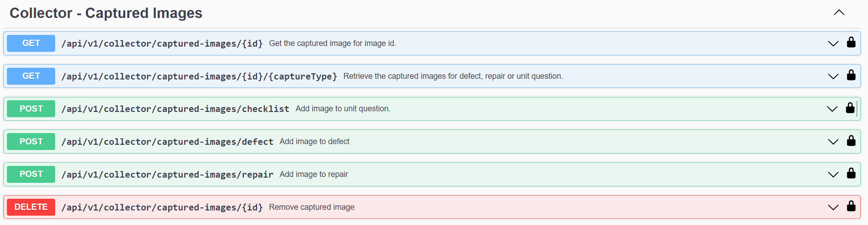The image size is (868, 225).
Task: Expand the DELETE captured image endpoint chevron
Action: pyautogui.click(x=833, y=207)
